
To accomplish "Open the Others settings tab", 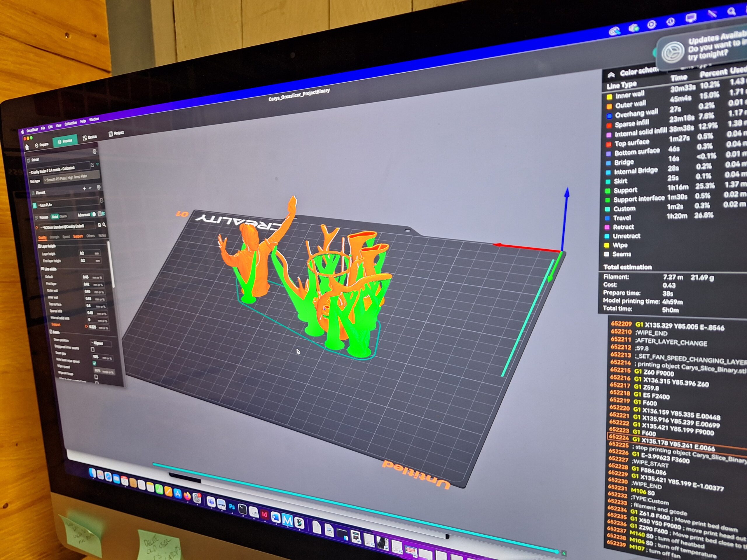I will click(x=91, y=236).
